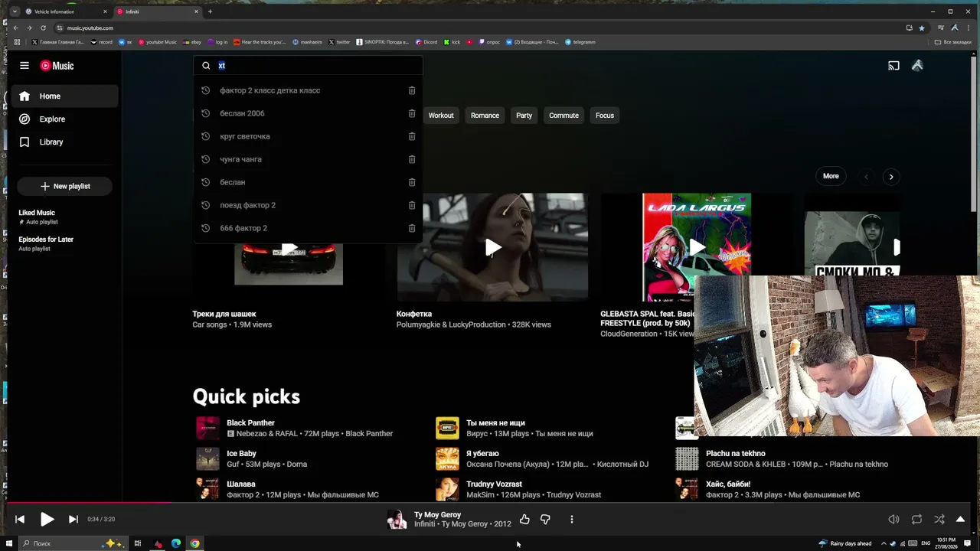Open a new browser tab
This screenshot has height=551, width=980.
[210, 11]
